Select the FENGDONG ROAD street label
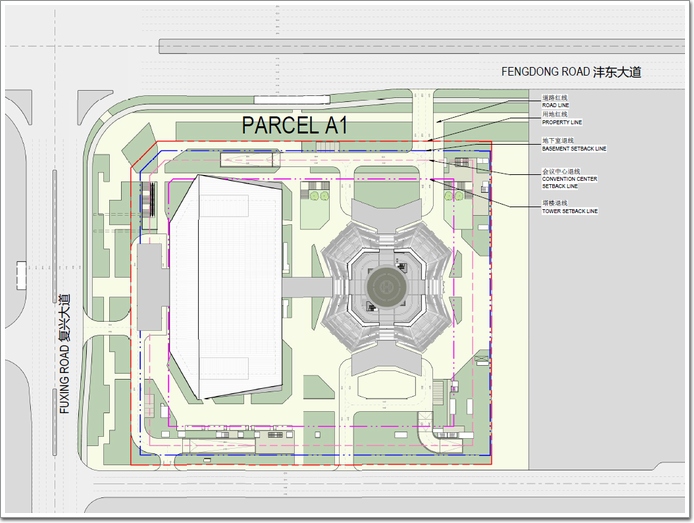Viewport: 694px width, 523px height. click(x=570, y=72)
